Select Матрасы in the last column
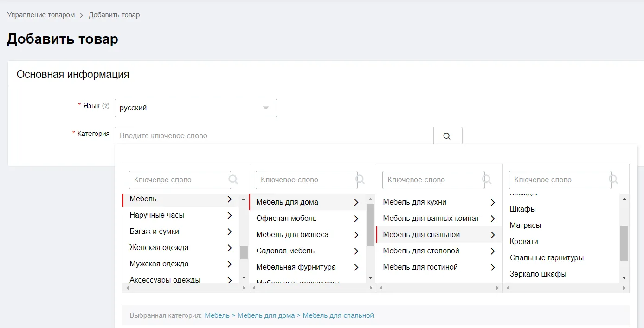The image size is (644, 328). tap(525, 225)
